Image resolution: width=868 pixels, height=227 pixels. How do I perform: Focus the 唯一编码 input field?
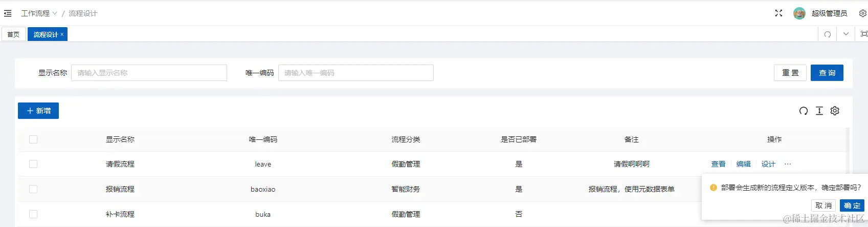[356, 73]
